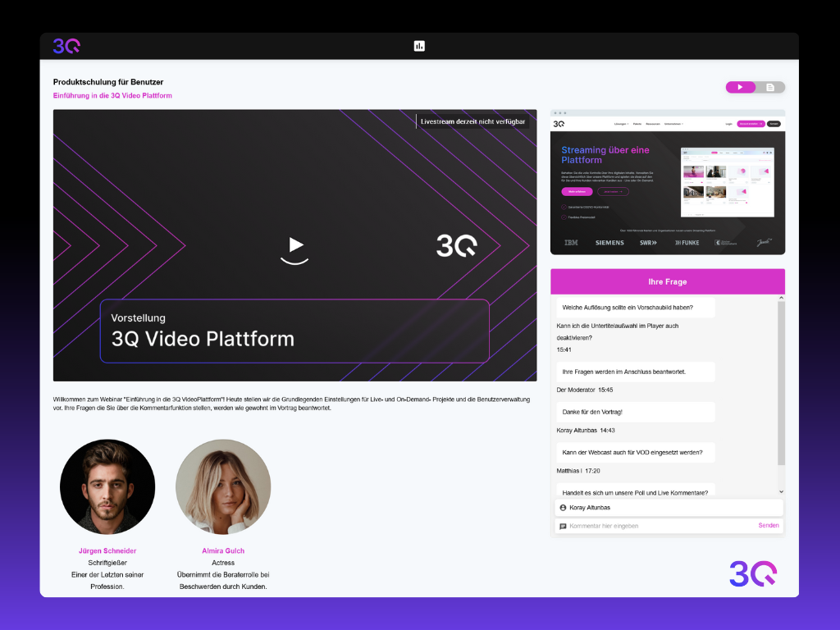This screenshot has height=630, width=840.
Task: Select message 'Ihre Fragen werden im Anschluss beantwortet.'
Action: click(636, 372)
